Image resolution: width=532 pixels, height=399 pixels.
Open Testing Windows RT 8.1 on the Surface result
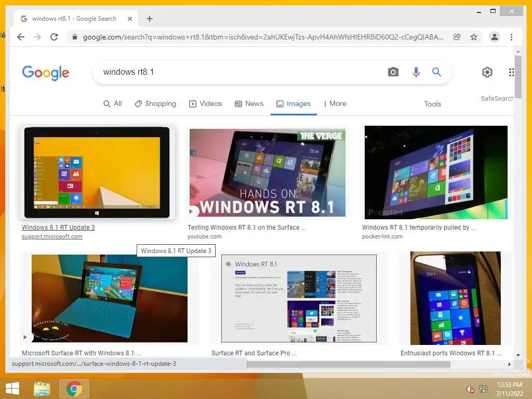tap(247, 228)
